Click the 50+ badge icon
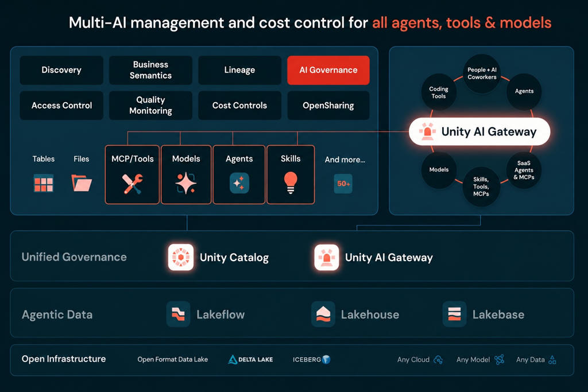This screenshot has width=588, height=392. (x=343, y=184)
